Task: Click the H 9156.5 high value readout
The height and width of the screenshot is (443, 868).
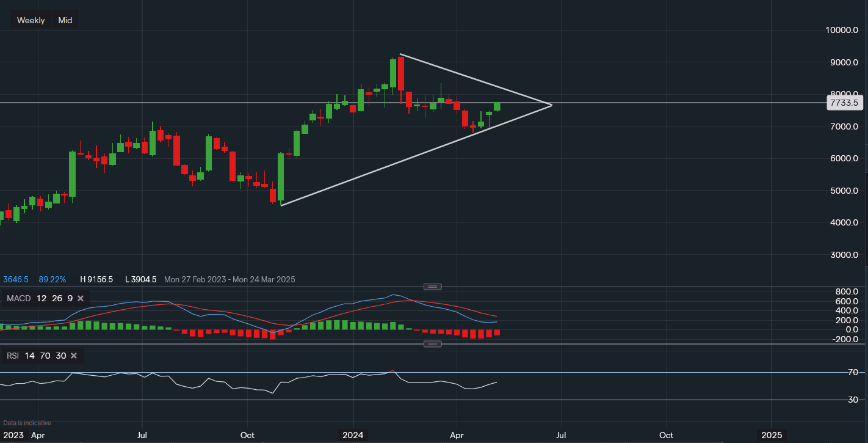Action: pyautogui.click(x=96, y=279)
